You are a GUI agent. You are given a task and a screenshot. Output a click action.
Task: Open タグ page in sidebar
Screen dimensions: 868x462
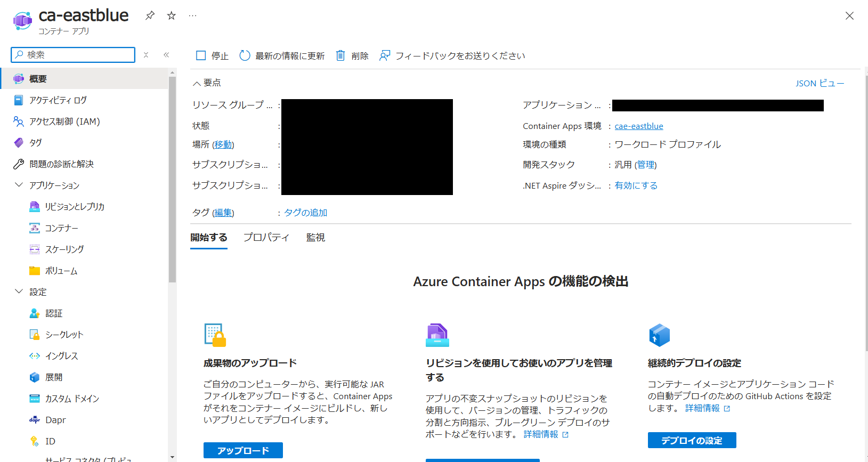coord(84,142)
